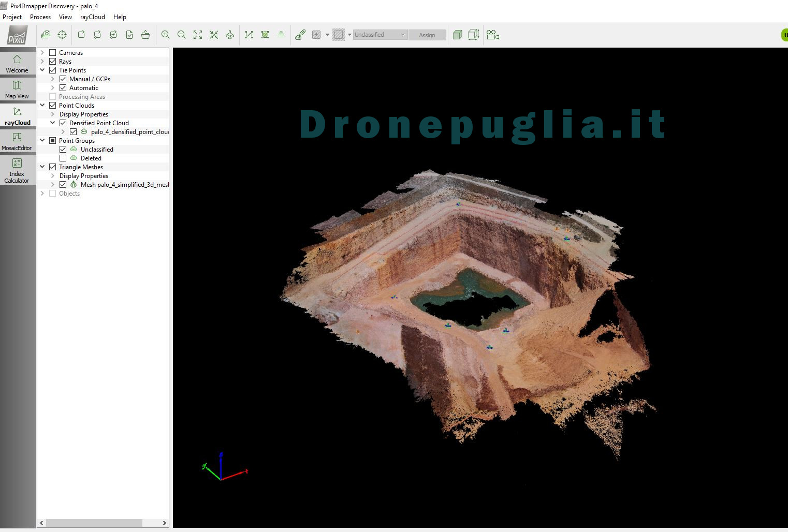Open the MosaicEditor sidebar view
Viewport: 788px width, 532px height.
pos(17,141)
